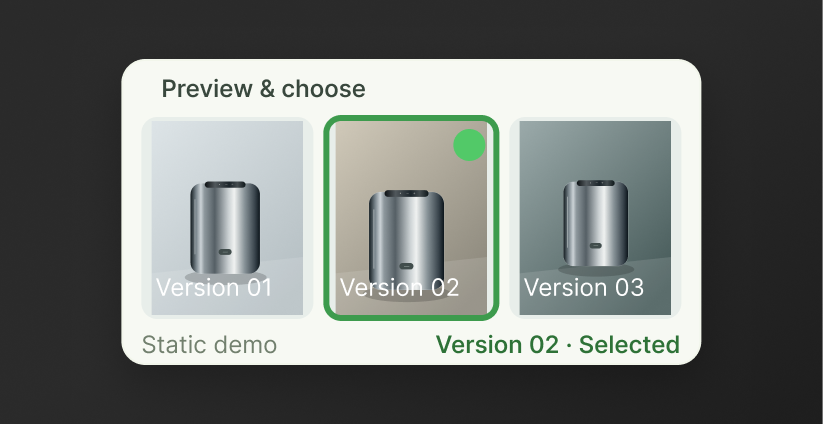823x424 pixels.
Task: Click the device's front button in Version 01
Action: pyautogui.click(x=225, y=252)
